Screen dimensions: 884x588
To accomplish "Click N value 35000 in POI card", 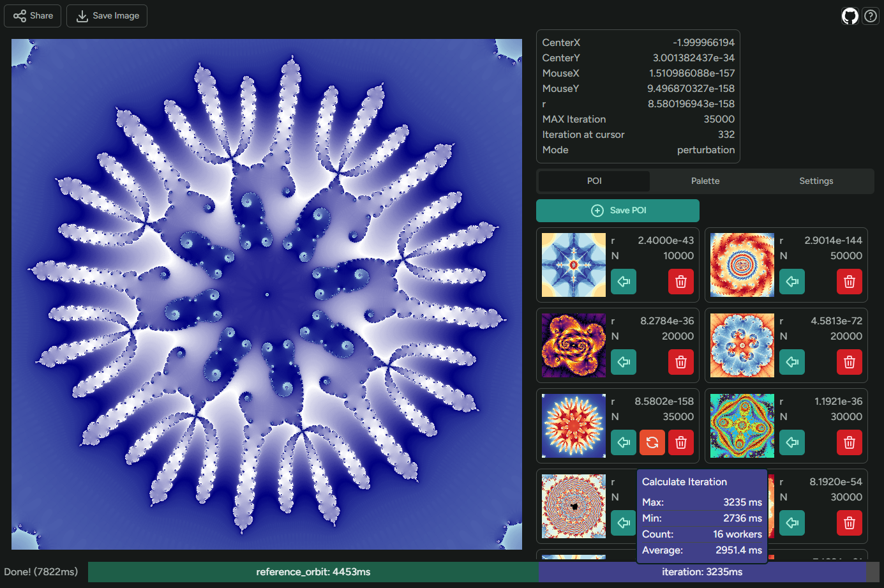I will pyautogui.click(x=678, y=417).
